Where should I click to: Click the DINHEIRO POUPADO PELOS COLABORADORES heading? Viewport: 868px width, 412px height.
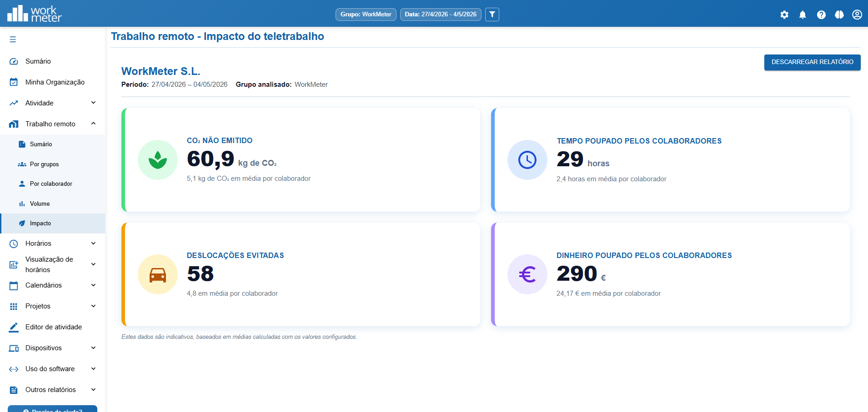(644, 255)
